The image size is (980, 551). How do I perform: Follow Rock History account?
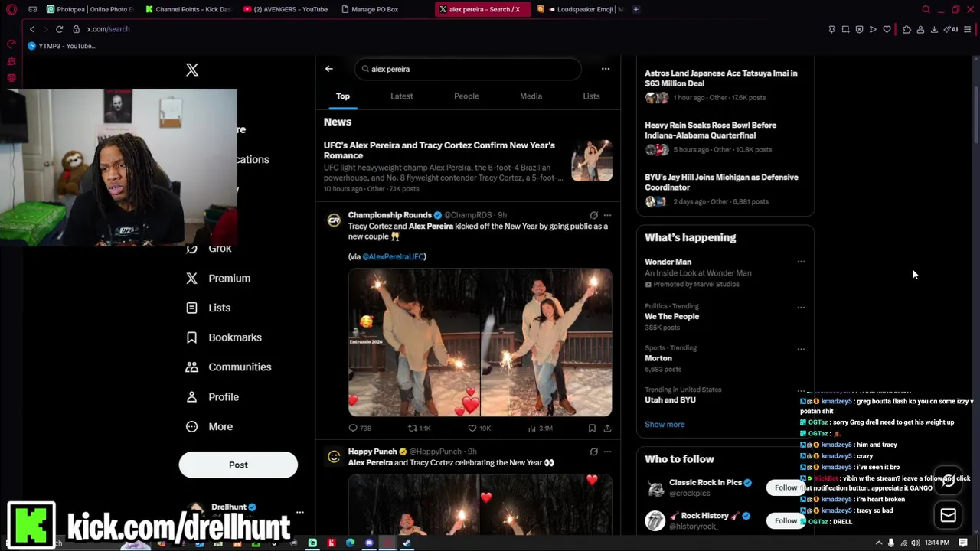786,521
